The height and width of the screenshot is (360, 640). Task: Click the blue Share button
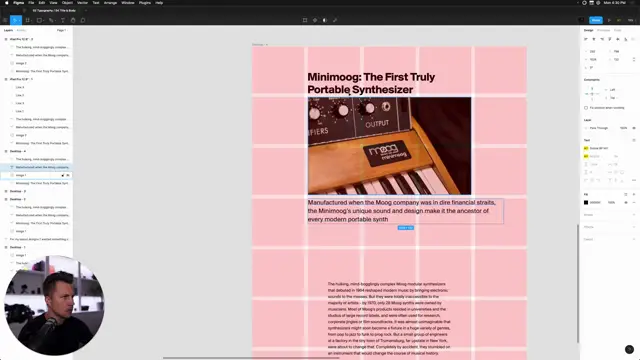596,20
